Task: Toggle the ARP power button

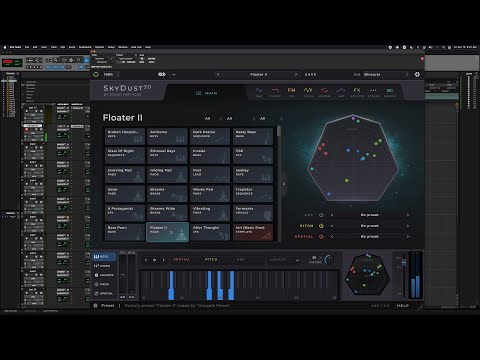Action: coord(321,215)
